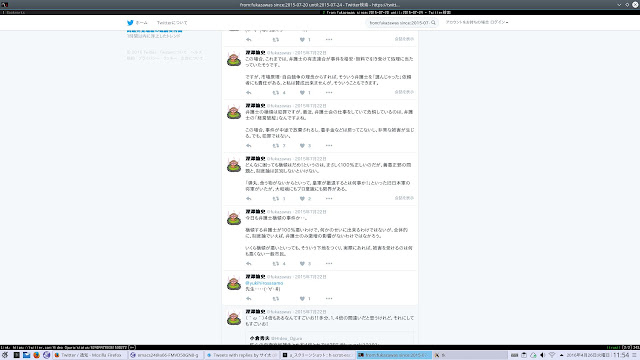Image resolution: width=640 pixels, height=360 pixels.
Task: Reply to the tweet starting この場合、これまでは
Action: point(249,93)
